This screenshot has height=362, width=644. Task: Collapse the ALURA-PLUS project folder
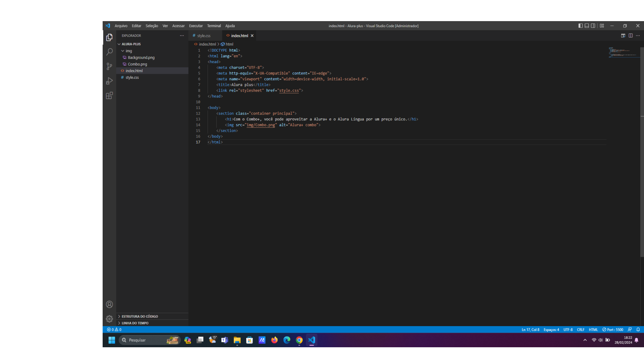pyautogui.click(x=152, y=44)
